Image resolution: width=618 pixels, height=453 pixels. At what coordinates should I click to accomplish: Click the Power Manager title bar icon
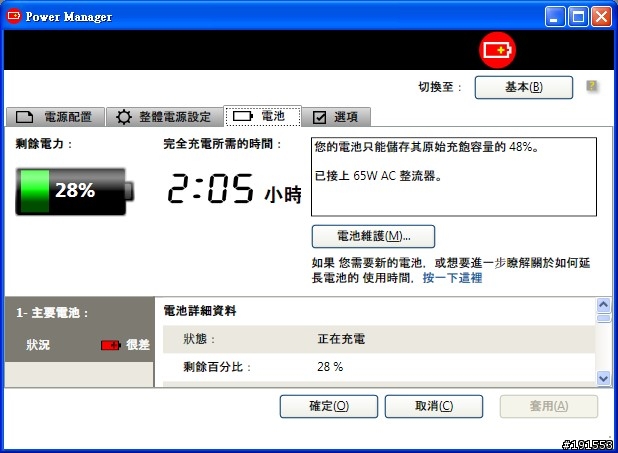point(14,16)
